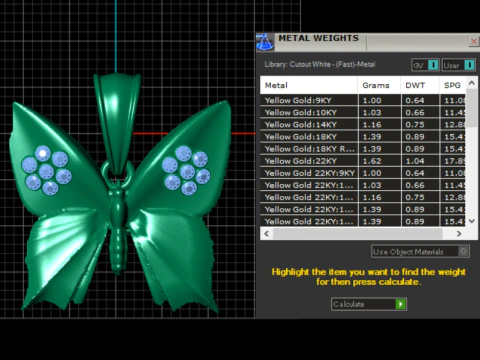Click the horizontal scrollbar thumb
Screen dimensions: 480x360
click(358, 234)
